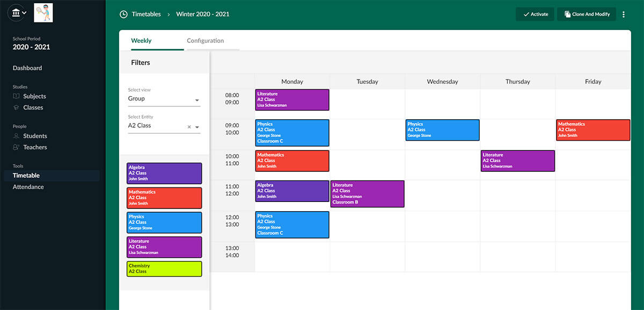Viewport: 644px width, 310px height.
Task: Click the Activate button
Action: 535,14
